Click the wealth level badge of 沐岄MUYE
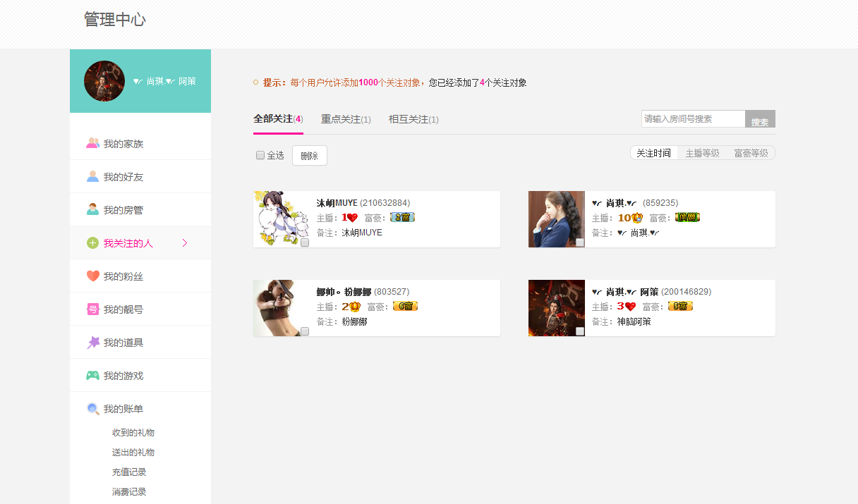The height and width of the screenshot is (504, 858). [x=402, y=218]
